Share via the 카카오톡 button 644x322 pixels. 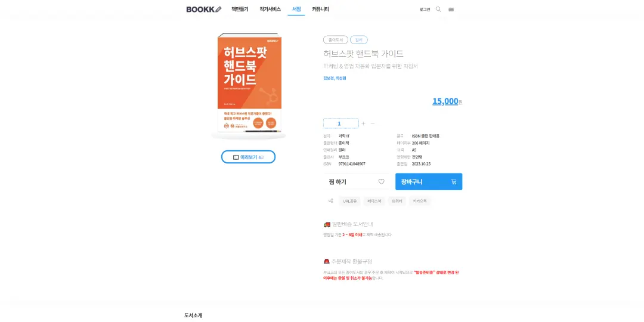coord(420,202)
